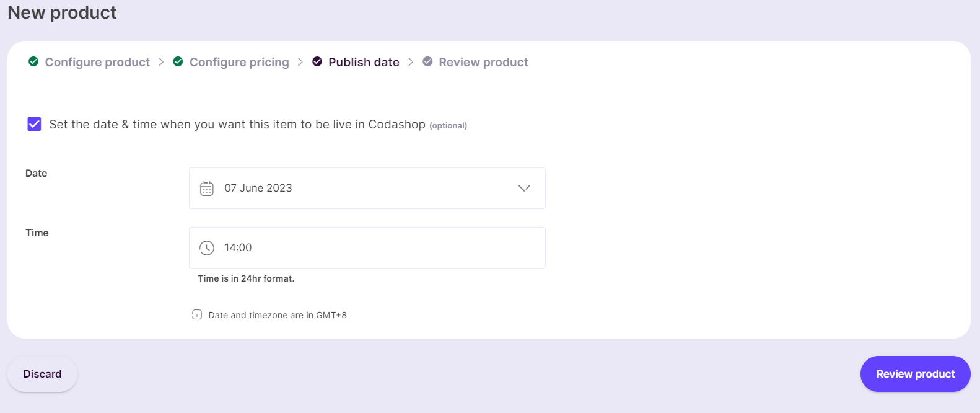
Task: Click the 14:00 time input field
Action: (x=367, y=247)
